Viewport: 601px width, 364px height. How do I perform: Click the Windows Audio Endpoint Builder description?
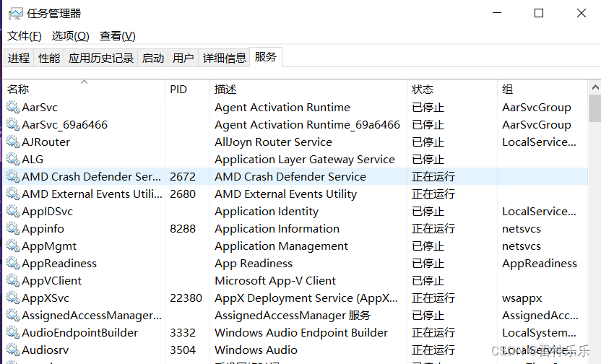[x=301, y=332]
